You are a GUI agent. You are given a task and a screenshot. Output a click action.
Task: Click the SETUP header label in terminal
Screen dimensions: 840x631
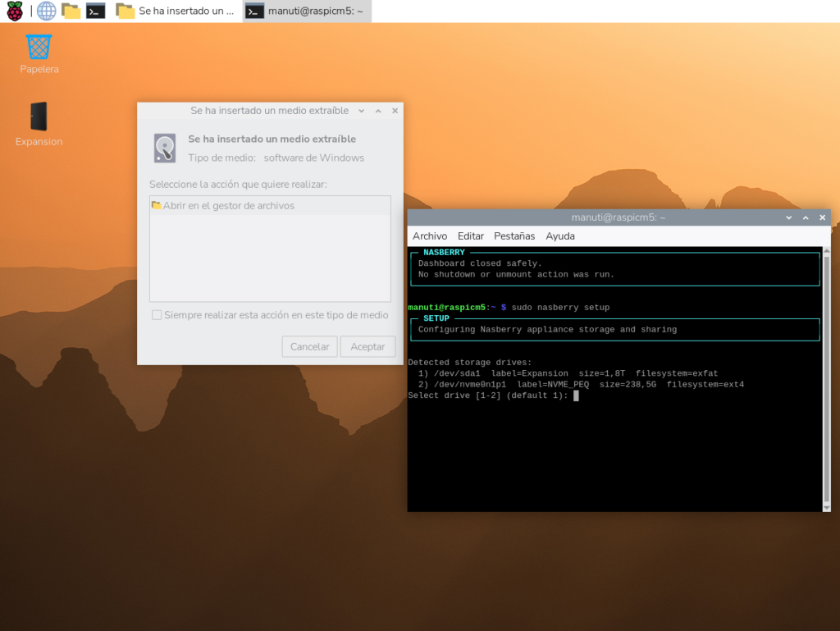pyautogui.click(x=436, y=318)
